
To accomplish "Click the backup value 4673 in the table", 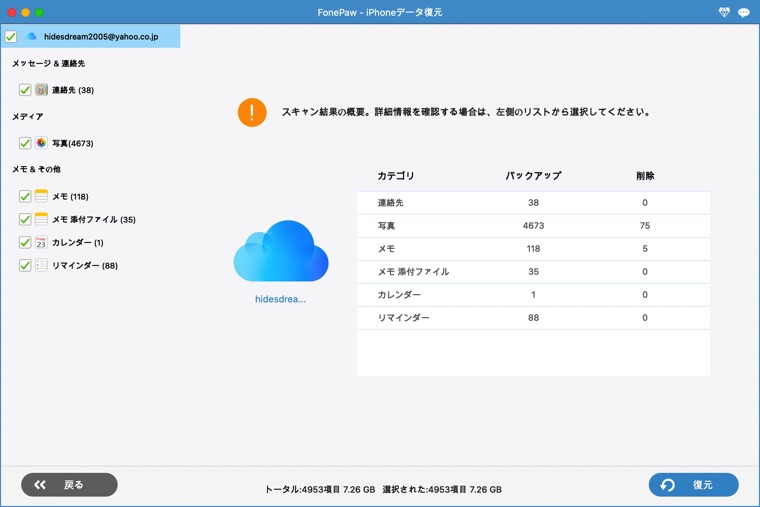I will pos(533,226).
